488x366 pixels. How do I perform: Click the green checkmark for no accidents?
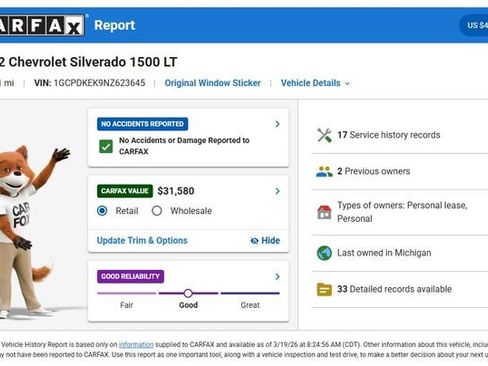106,147
